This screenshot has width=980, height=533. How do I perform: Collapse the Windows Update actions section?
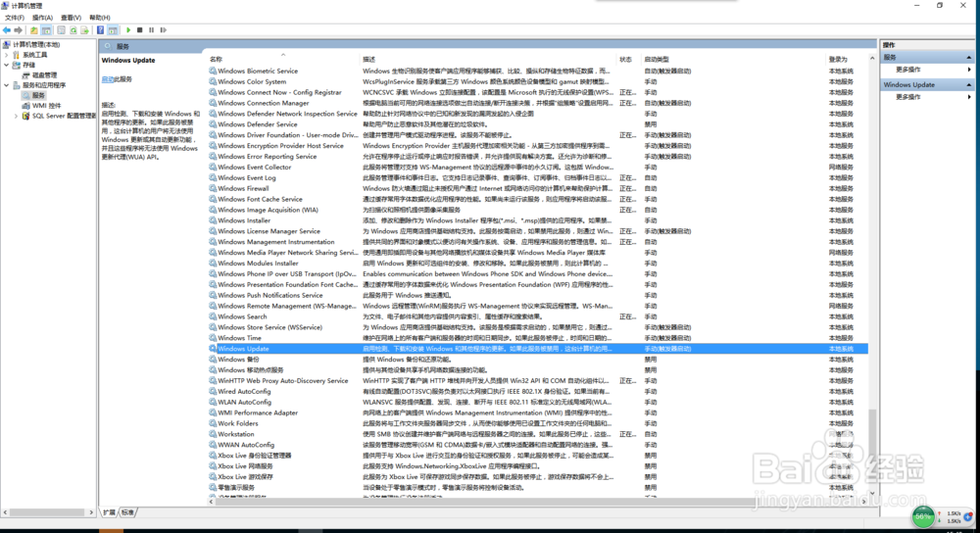click(969, 85)
